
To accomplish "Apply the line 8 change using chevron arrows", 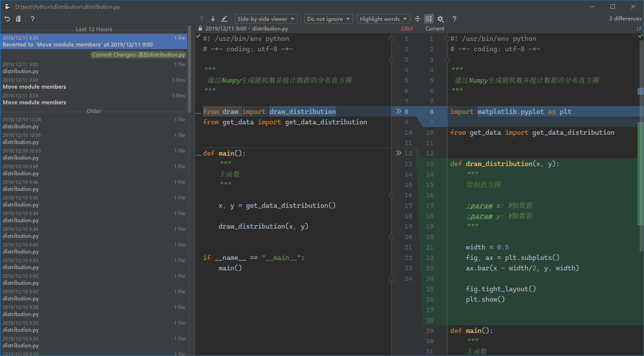I will 398,111.
